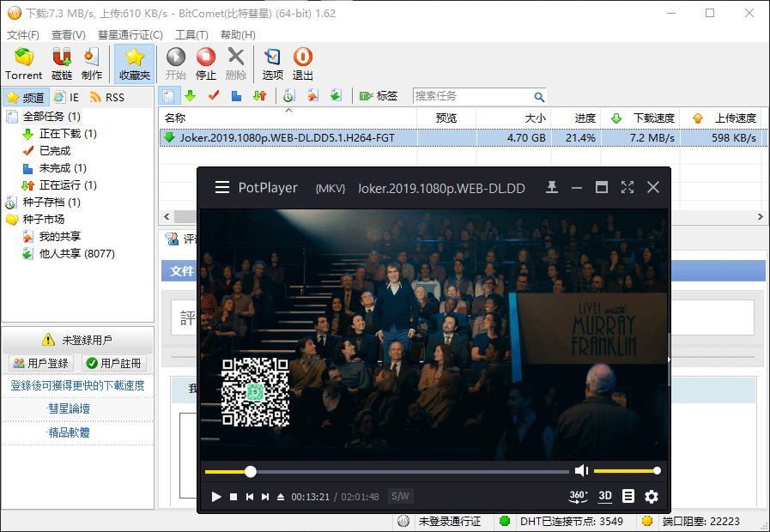
Task: Click the 搜索任务 search field
Action: point(472,96)
